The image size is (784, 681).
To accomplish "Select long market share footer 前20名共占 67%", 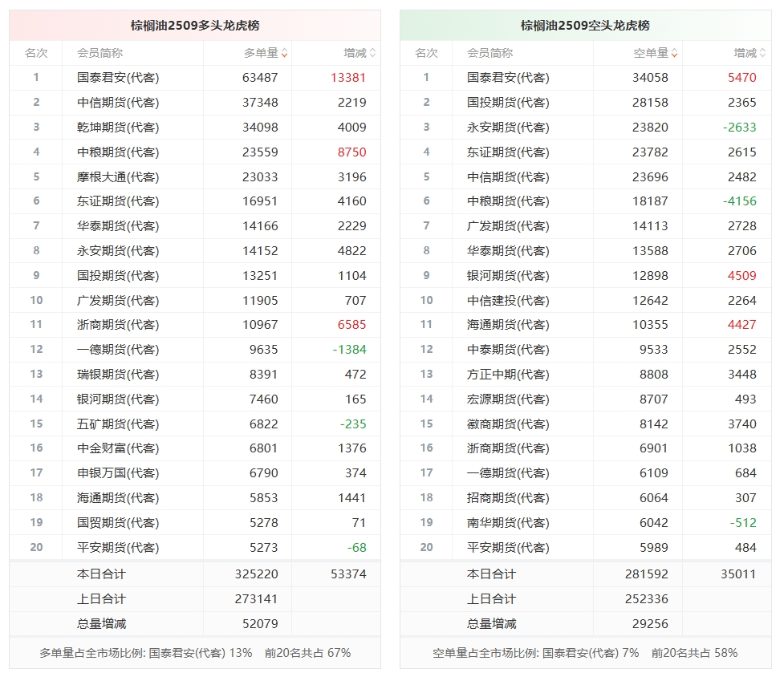I will point(307,653).
